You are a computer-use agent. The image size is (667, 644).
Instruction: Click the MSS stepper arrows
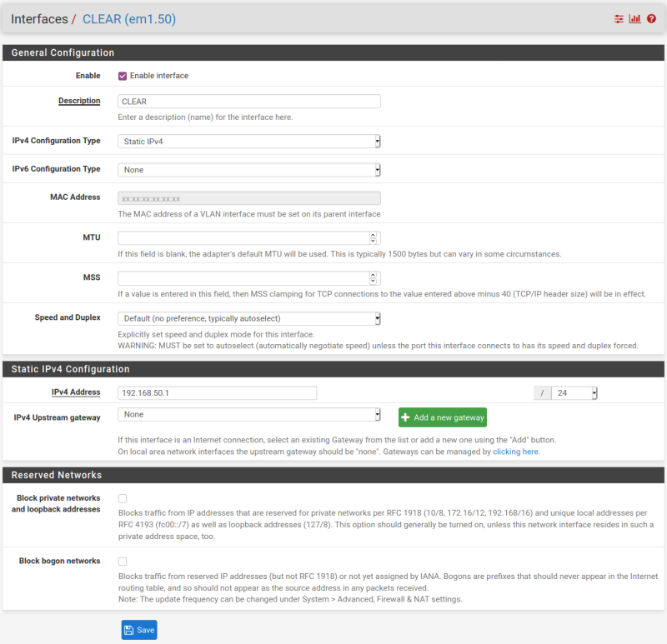pos(373,277)
